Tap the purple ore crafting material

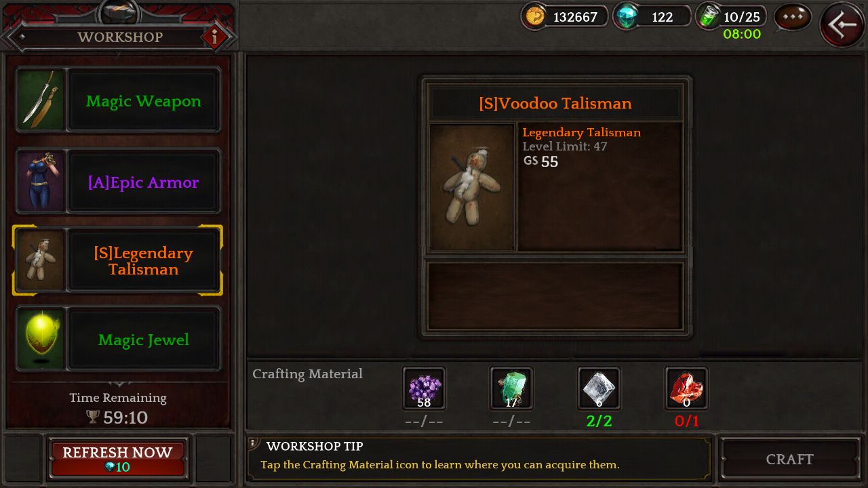[424, 389]
